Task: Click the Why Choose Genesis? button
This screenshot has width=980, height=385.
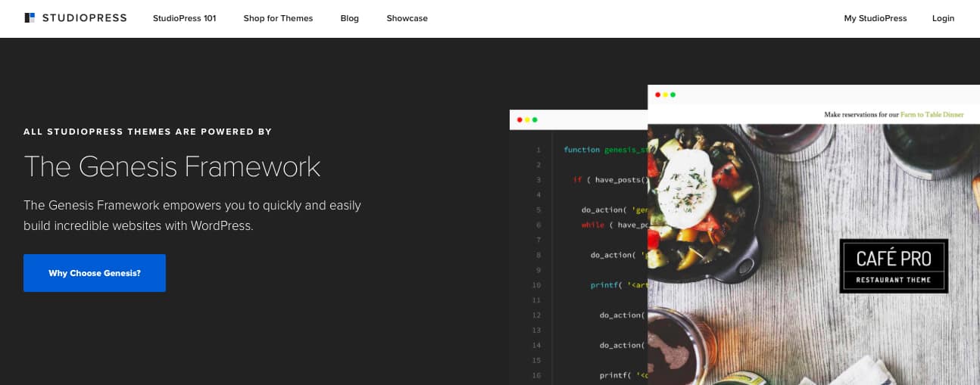Action: [95, 273]
